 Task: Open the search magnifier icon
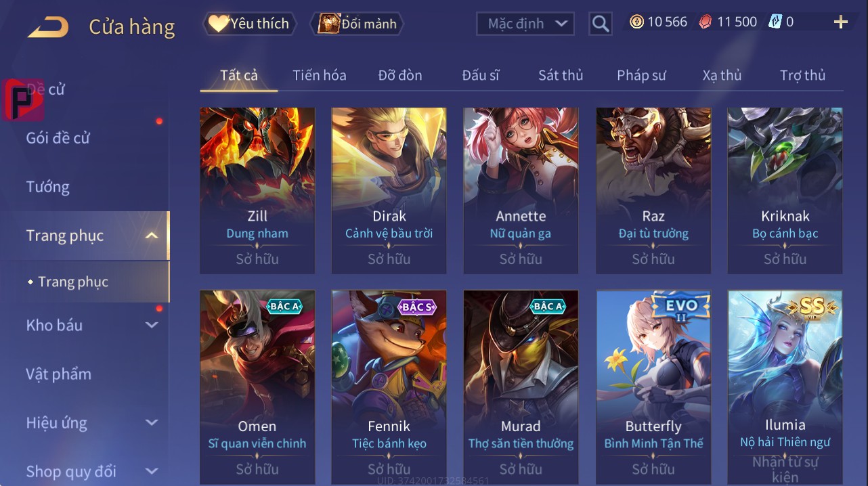coord(601,24)
